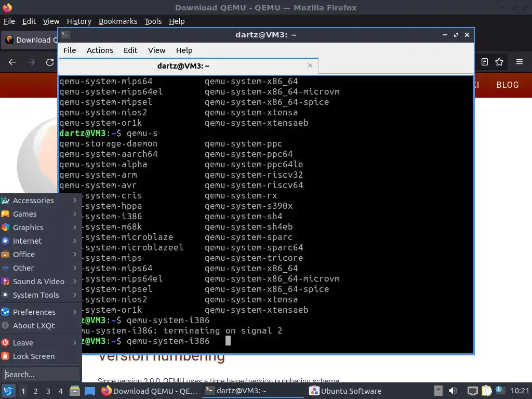
Task: Click the Office category icon
Action: (5, 255)
